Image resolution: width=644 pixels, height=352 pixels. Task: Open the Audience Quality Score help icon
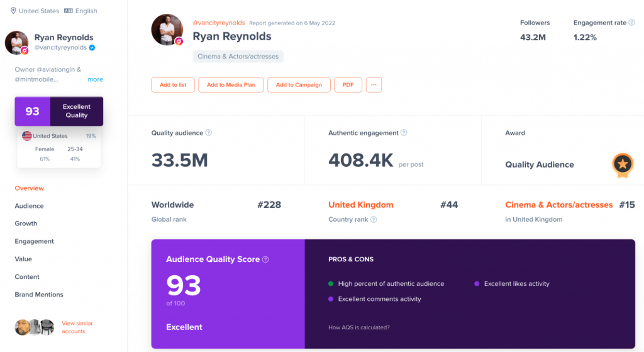coord(265,259)
